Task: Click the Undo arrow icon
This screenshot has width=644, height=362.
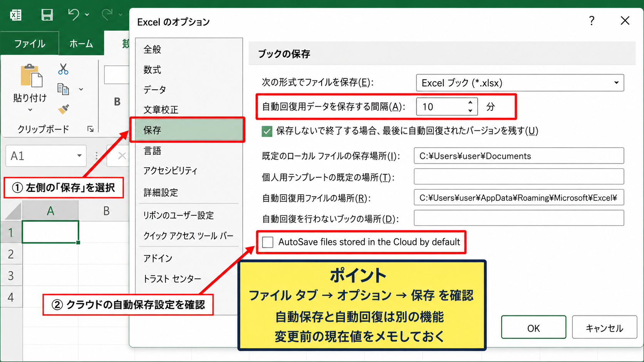Action: click(73, 15)
